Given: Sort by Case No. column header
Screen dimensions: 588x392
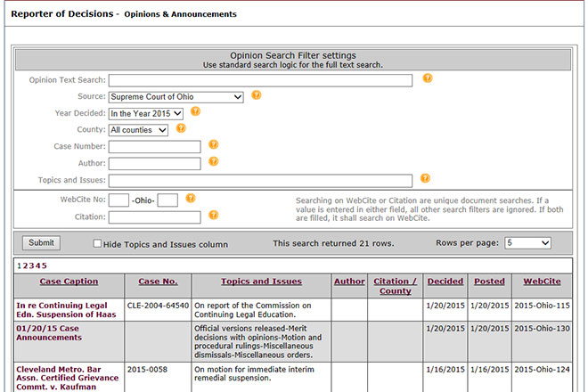Looking at the screenshot, I should click(158, 282).
